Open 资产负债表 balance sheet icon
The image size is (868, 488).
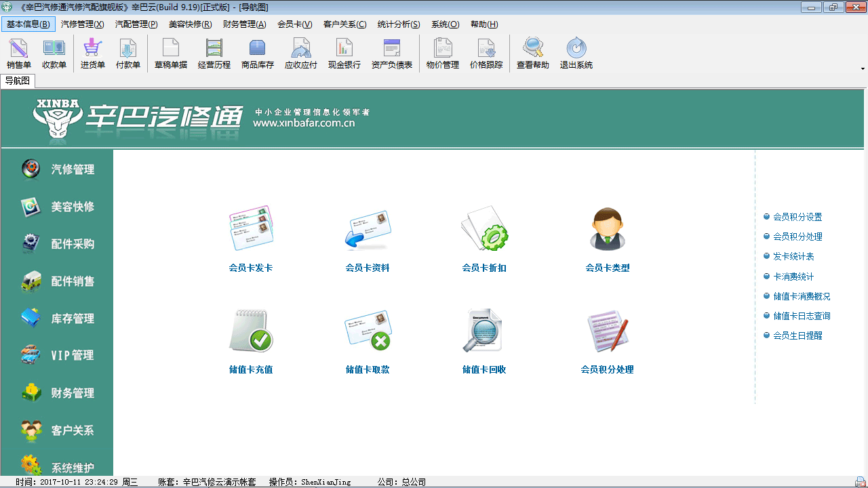coord(392,54)
